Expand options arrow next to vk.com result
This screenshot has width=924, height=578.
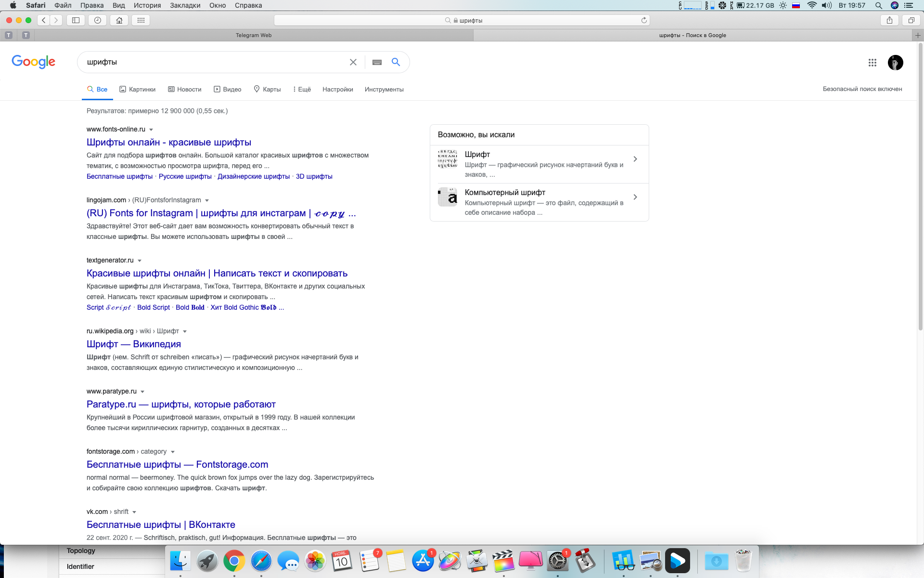134,512
